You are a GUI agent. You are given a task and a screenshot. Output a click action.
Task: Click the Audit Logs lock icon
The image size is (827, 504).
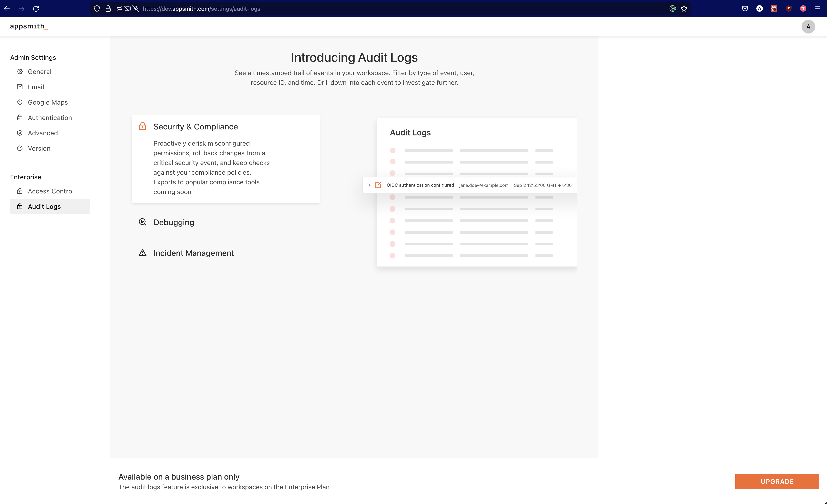click(20, 206)
